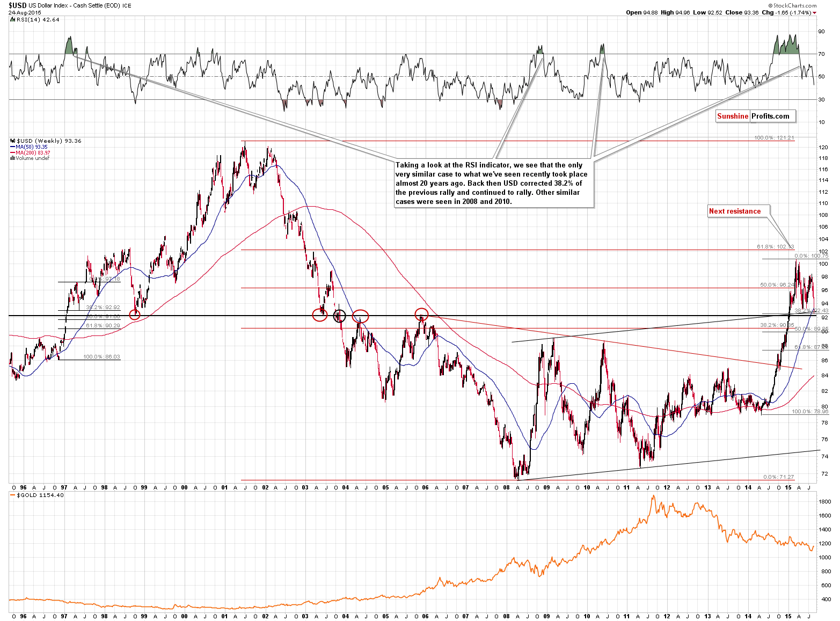Click the blue MA(50) legend line marker
Screen dimensions: 840x621
pos(13,147)
